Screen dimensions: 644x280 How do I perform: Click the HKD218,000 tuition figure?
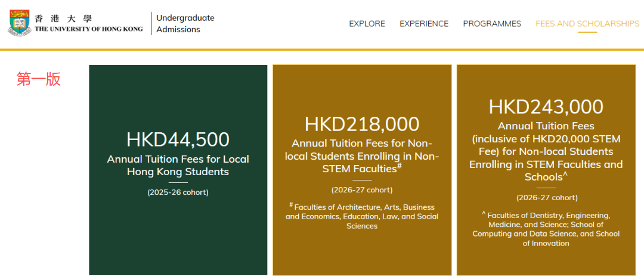(362, 124)
